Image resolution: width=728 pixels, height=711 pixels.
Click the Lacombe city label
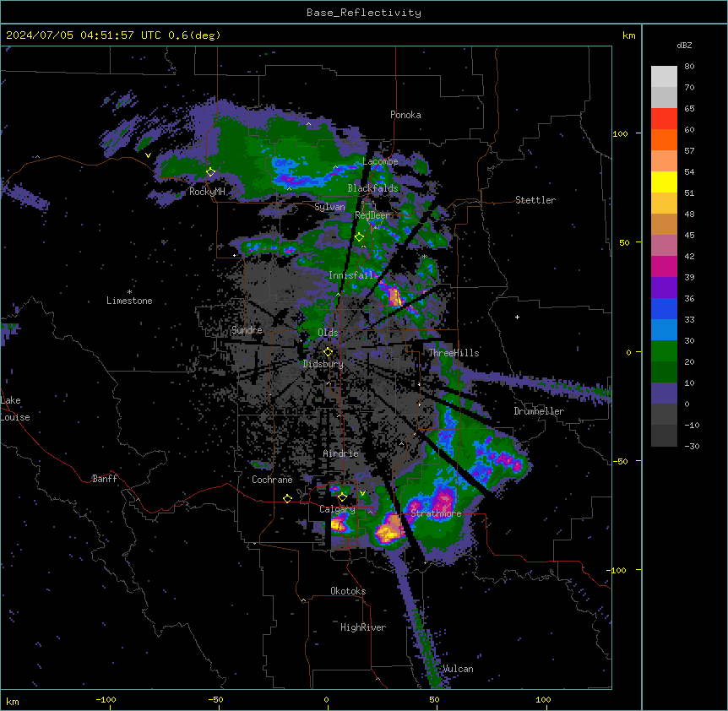pos(380,161)
